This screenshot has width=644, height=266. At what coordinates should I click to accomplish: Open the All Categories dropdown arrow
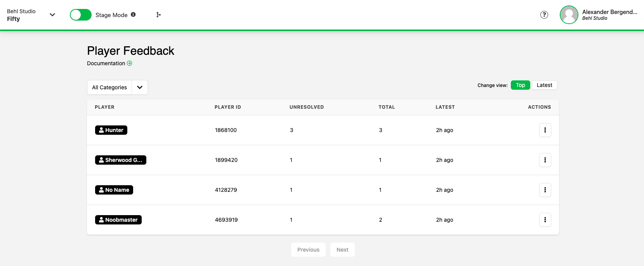click(140, 87)
